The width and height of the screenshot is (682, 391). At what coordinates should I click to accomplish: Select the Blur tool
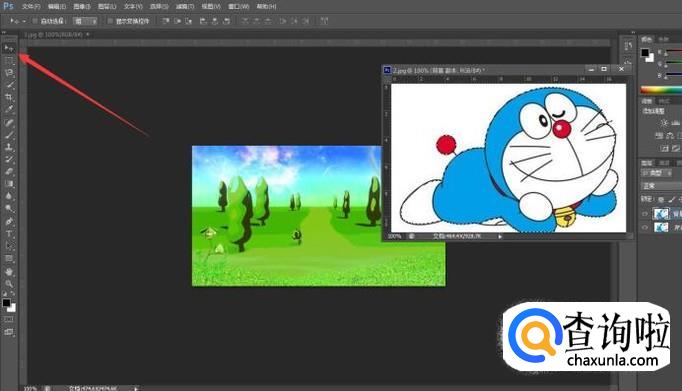(9, 196)
